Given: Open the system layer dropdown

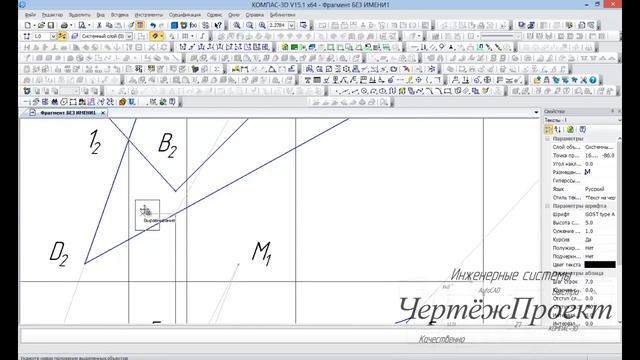Looking at the screenshot, I should click(129, 36).
